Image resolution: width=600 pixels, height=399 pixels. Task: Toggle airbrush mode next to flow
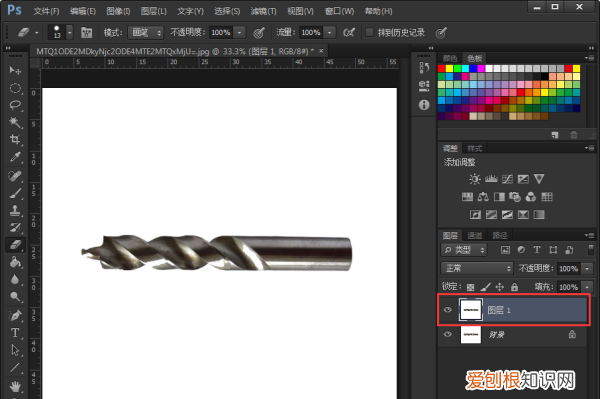pyautogui.click(x=349, y=33)
